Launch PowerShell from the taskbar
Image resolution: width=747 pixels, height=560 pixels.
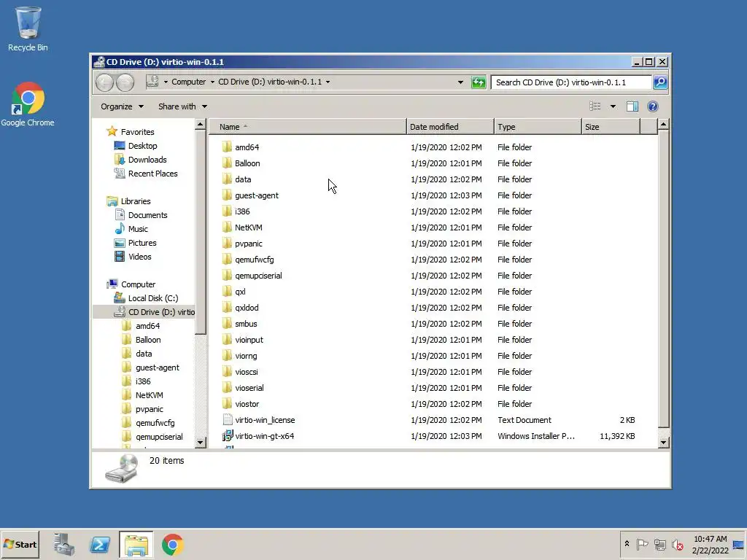tap(100, 544)
